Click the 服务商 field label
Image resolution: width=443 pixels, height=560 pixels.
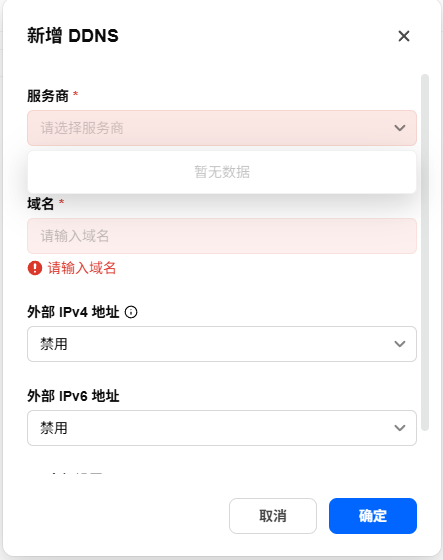(48, 96)
